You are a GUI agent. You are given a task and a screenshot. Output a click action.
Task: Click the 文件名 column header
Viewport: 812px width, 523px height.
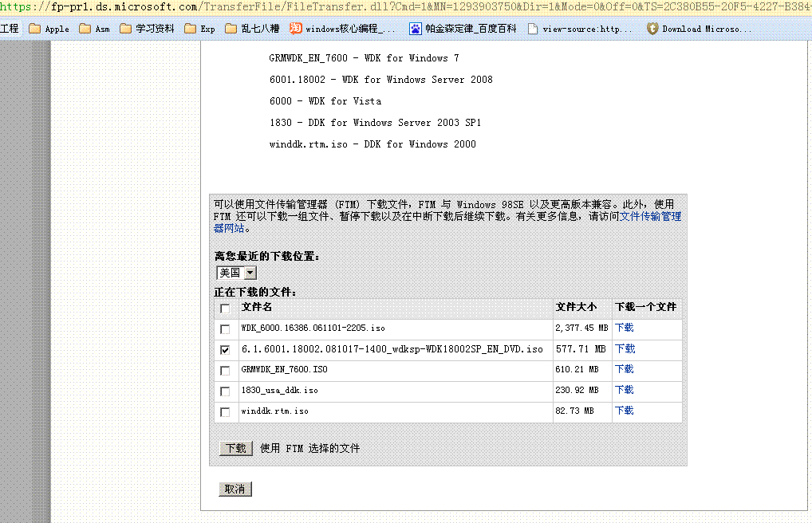257,307
